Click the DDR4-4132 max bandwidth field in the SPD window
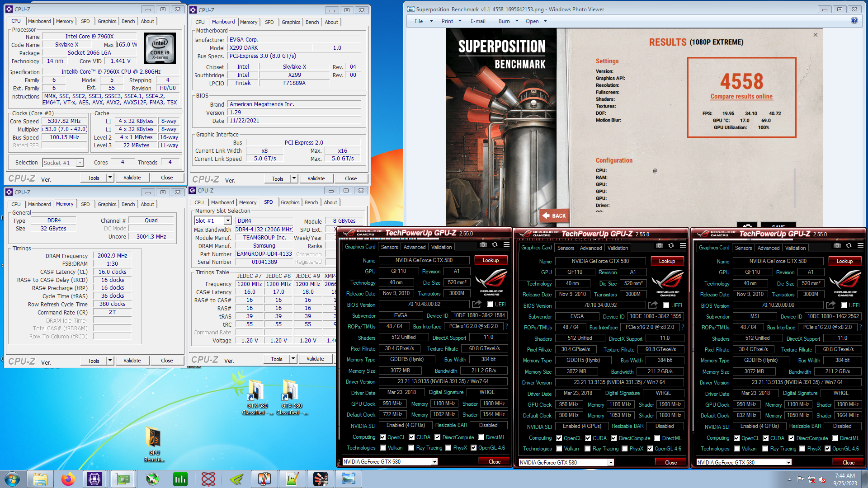This screenshot has height=488, width=868. [264, 230]
